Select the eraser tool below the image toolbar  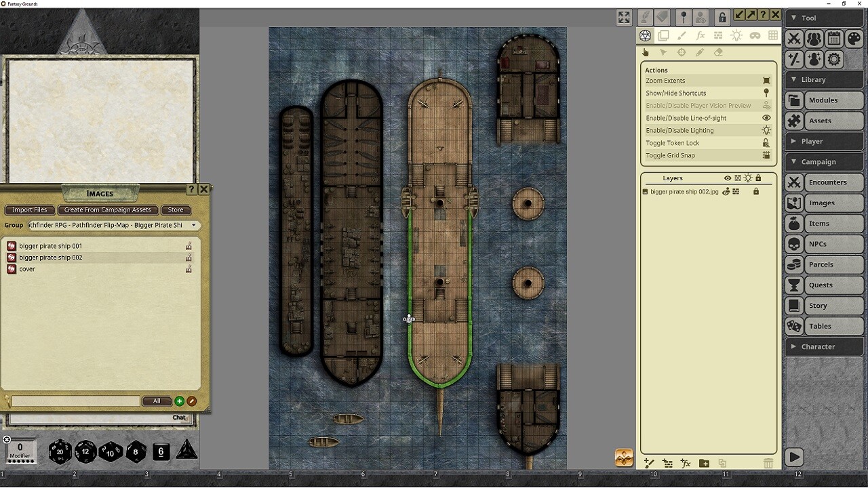point(718,52)
